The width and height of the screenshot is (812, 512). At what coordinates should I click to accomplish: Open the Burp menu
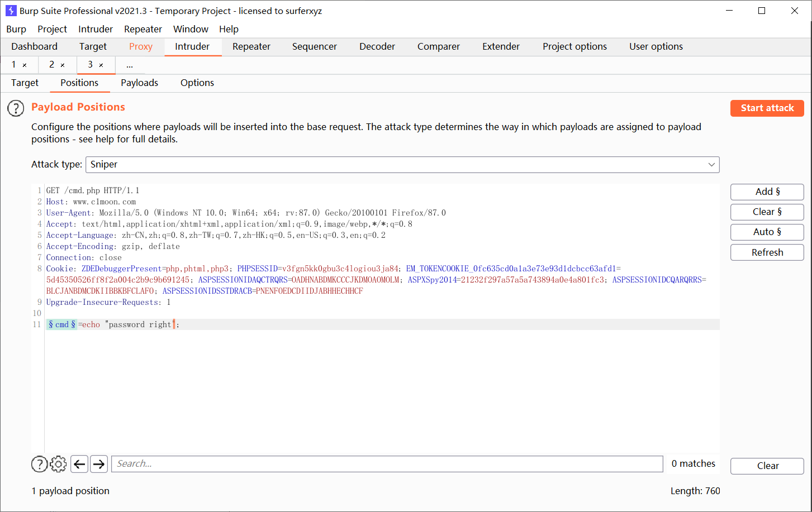tap(16, 29)
